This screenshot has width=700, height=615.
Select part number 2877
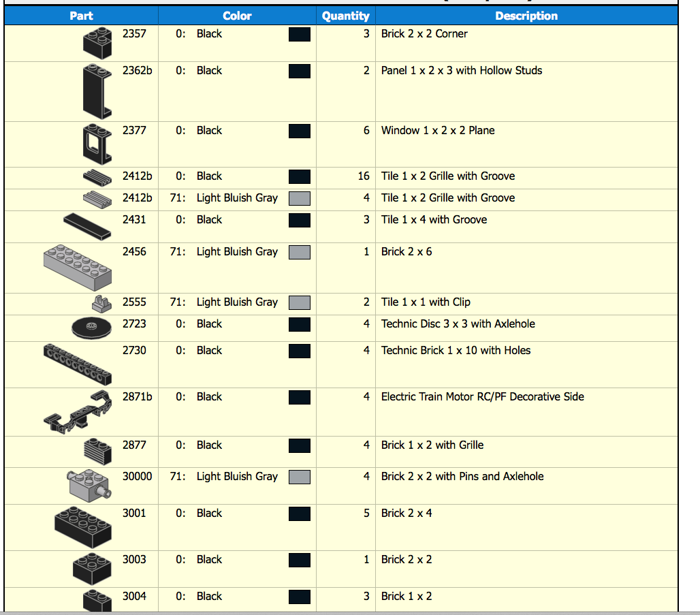[134, 445]
